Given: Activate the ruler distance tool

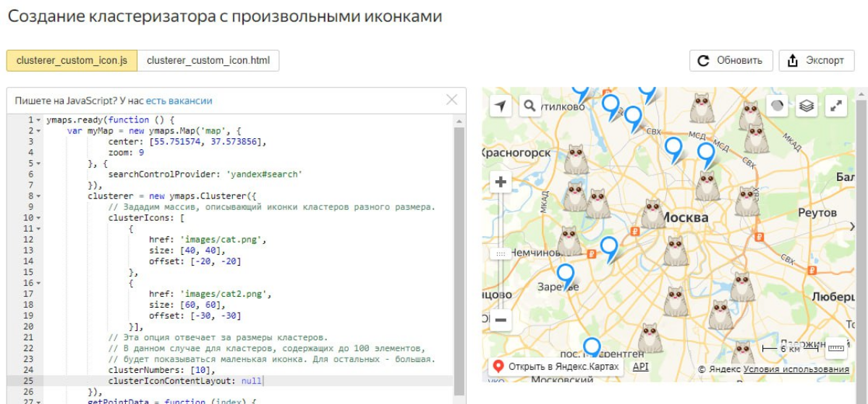Looking at the screenshot, I should (836, 348).
